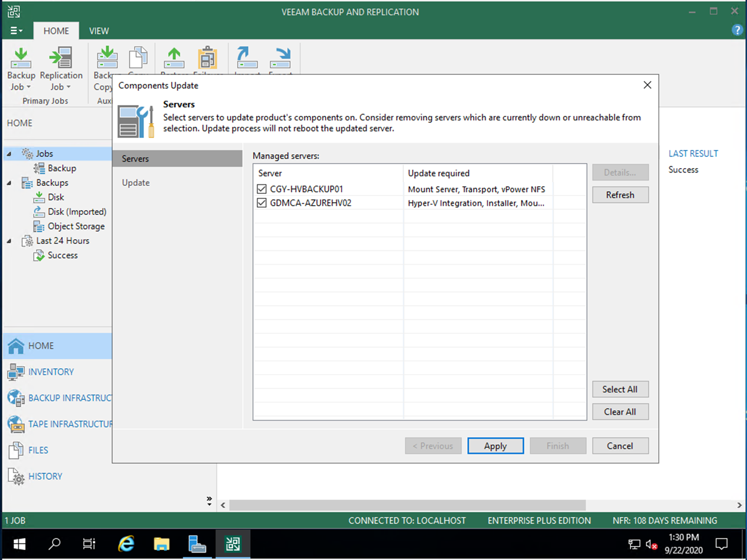Viewport: 747px width, 560px height.
Task: Uncheck the GDMCA-AZUREHV02 server checkbox
Action: [262, 203]
